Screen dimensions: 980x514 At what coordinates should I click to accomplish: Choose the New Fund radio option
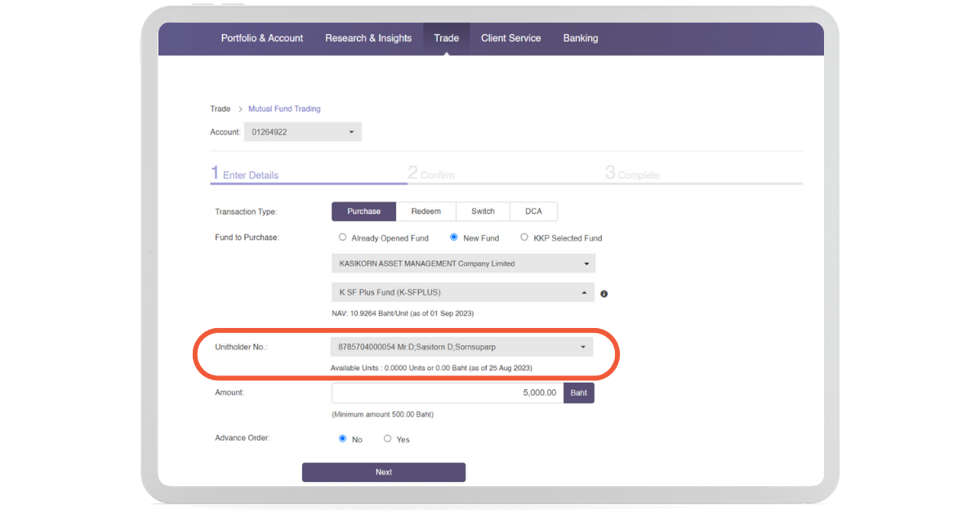point(454,237)
